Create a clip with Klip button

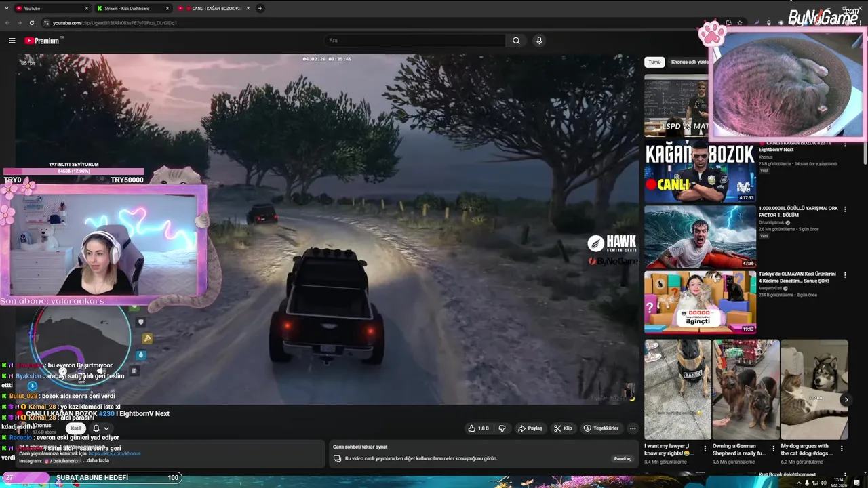point(563,428)
